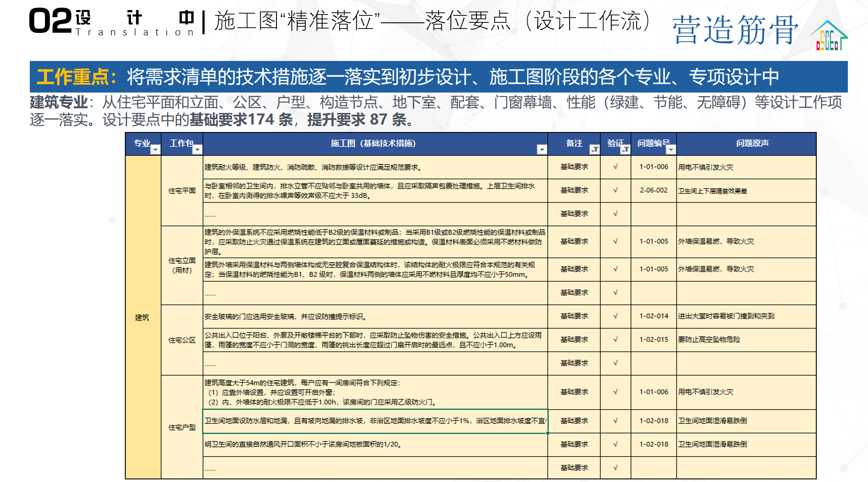Select problem number 1-02-015
Viewport: 868px width, 482px height.
pos(654,339)
